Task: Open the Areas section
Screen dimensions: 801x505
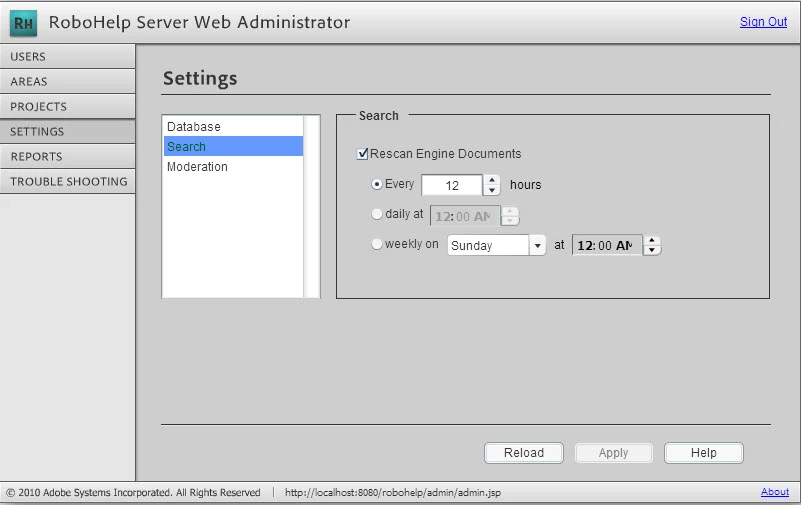Action: [67, 81]
